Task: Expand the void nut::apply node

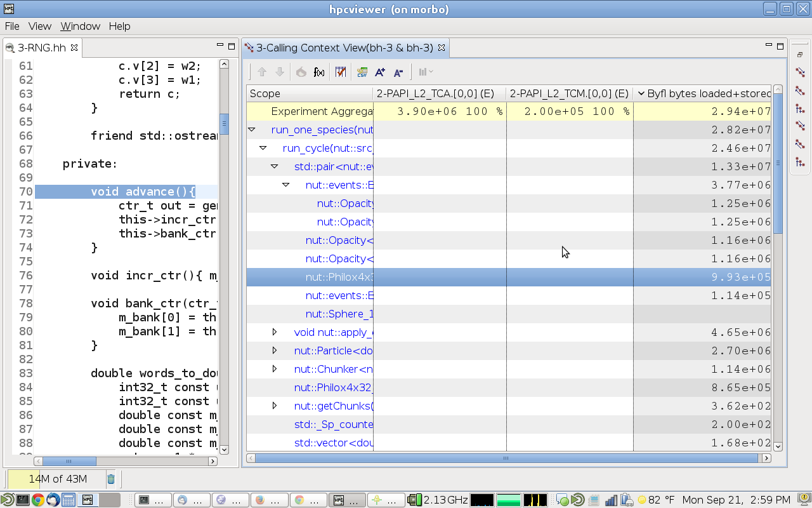Action: [274, 332]
